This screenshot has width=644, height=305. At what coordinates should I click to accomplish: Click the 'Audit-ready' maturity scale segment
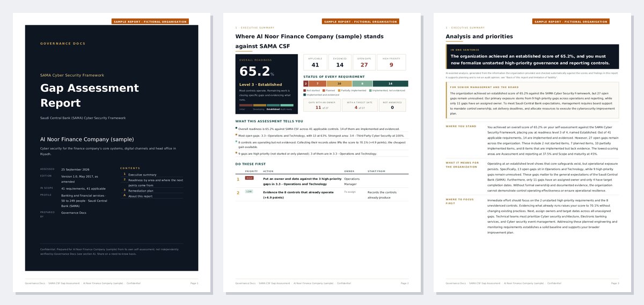pos(287,106)
